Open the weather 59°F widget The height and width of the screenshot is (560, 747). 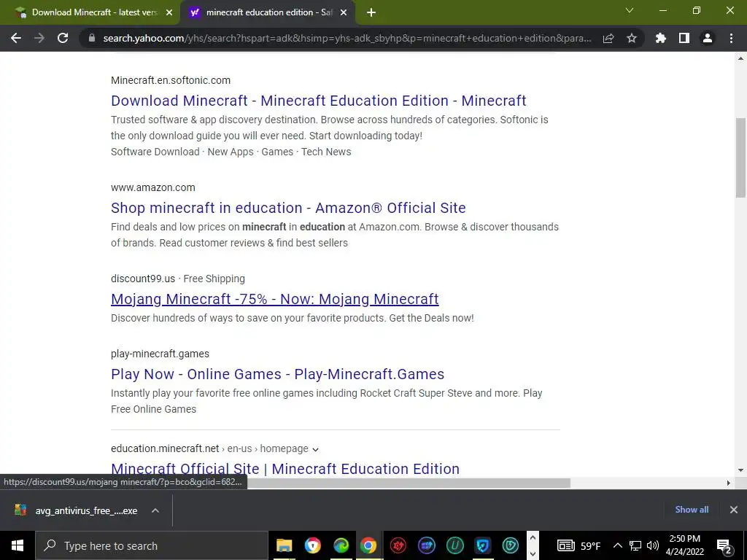coord(578,545)
